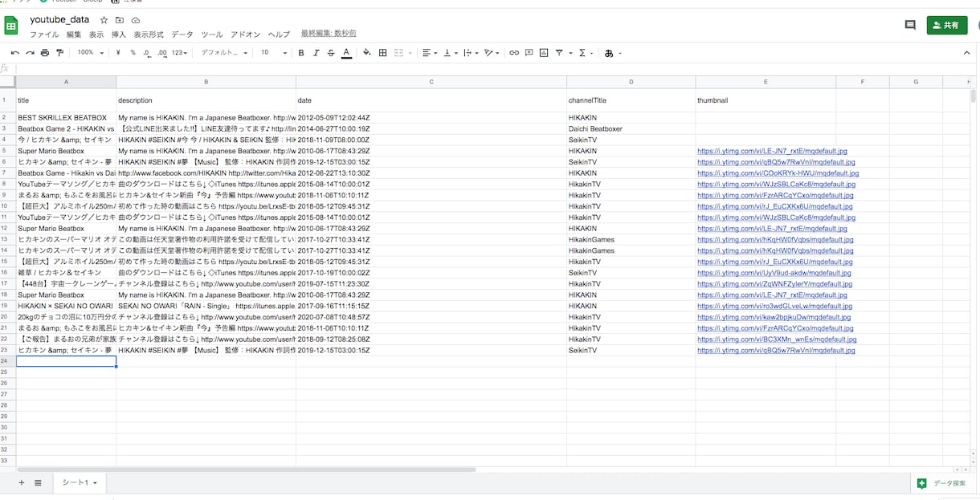Image resolution: width=980 pixels, height=500 pixels.
Task: Toggle strikethrough formatting
Action: pyautogui.click(x=331, y=53)
